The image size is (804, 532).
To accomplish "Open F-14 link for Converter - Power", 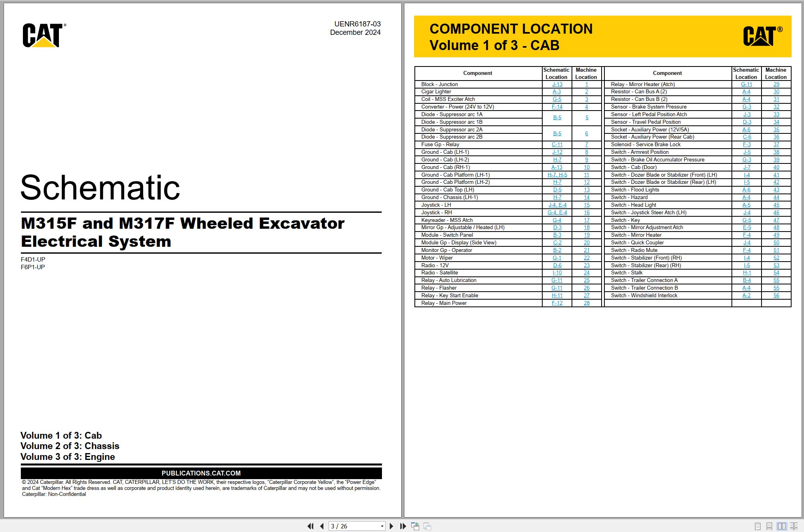I will [x=557, y=107].
